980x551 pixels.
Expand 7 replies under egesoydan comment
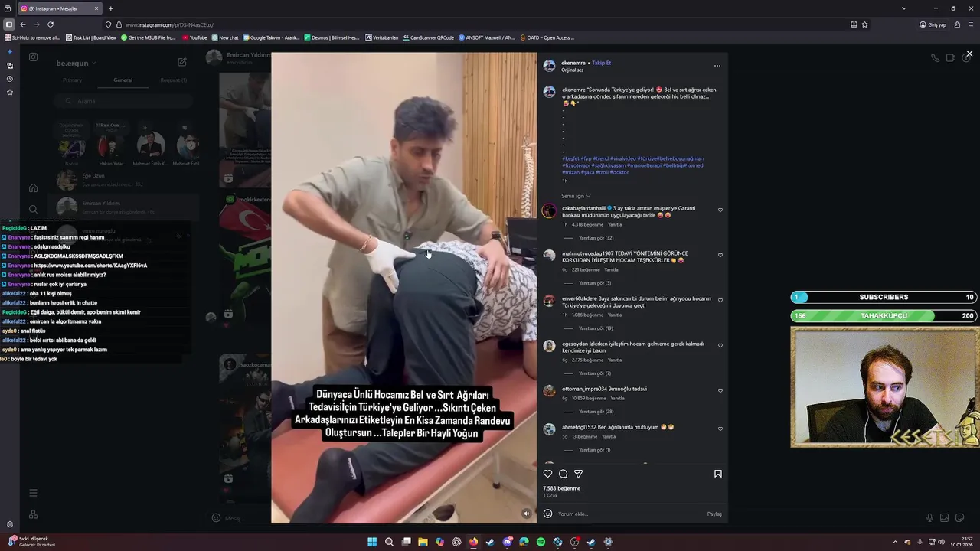pos(595,373)
